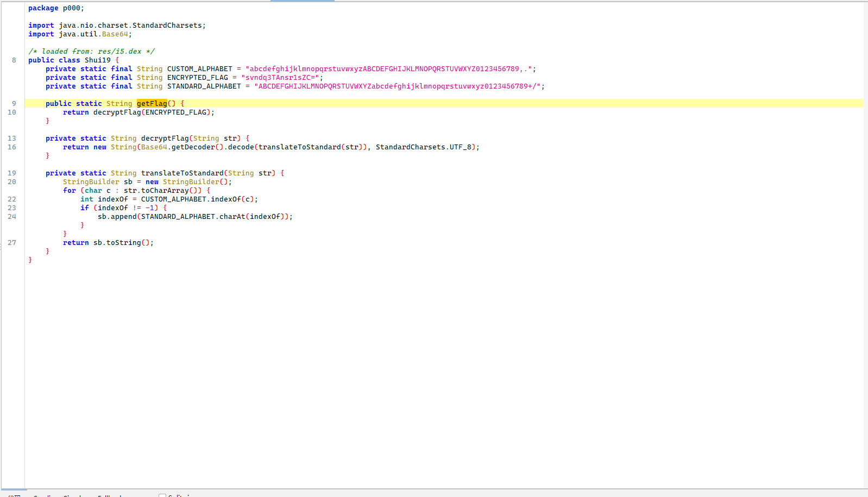Click the "svndq3TAnsr1sZC=" string literal

280,77
